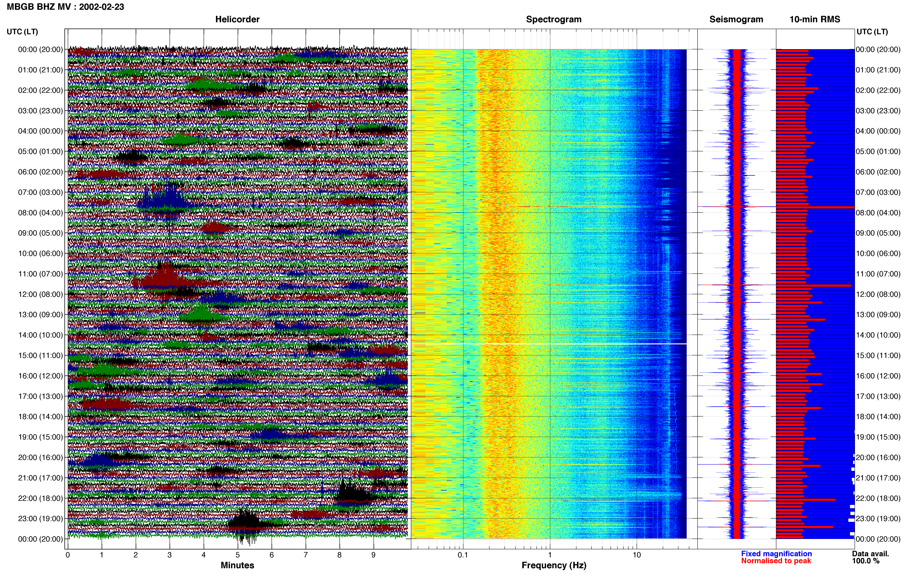Click the 'Spectrogram' panel heading
The image size is (924, 578).
(554, 20)
